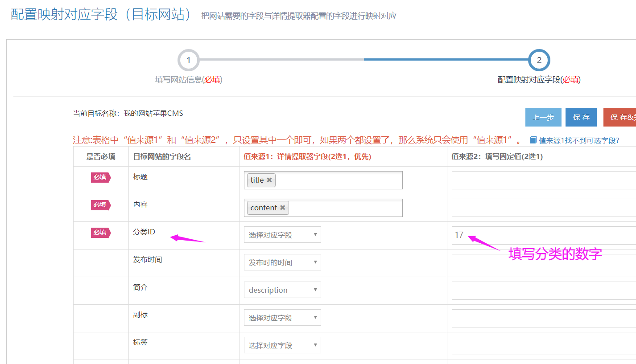Remove the title tag with its x icon
Screen dimensions: 636x364
coord(269,180)
